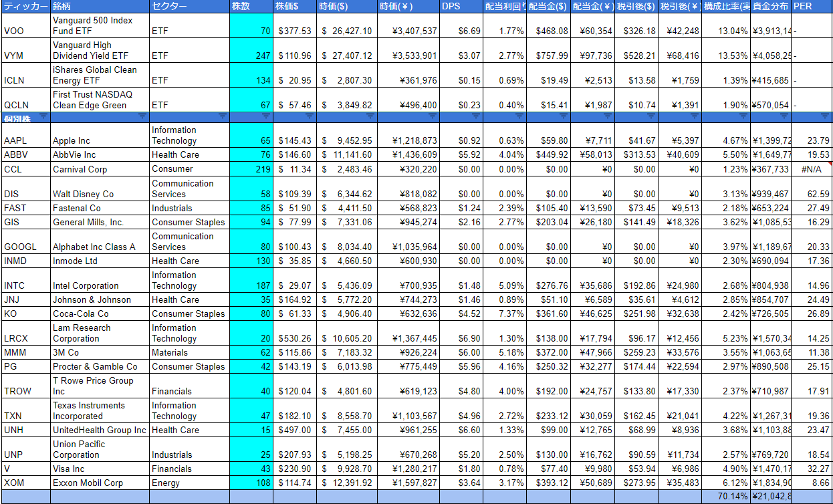The width and height of the screenshot is (833, 504).
Task: Click the Exxon Mobil Corp name cell
Action: [x=100, y=483]
